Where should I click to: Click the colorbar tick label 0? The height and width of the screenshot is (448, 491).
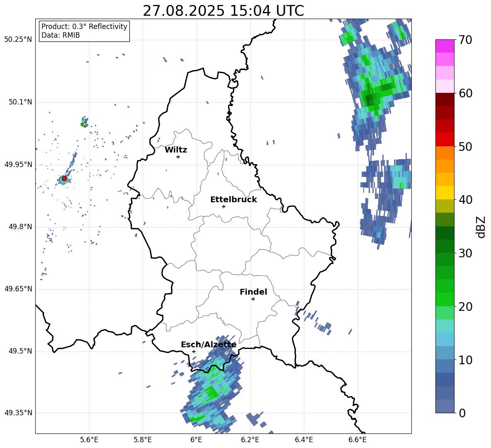click(462, 413)
